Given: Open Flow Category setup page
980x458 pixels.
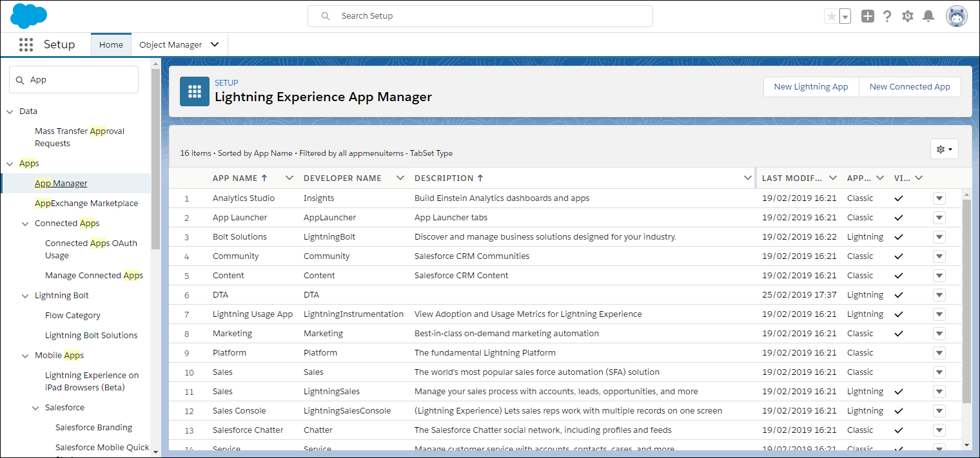Looking at the screenshot, I should click(73, 315).
